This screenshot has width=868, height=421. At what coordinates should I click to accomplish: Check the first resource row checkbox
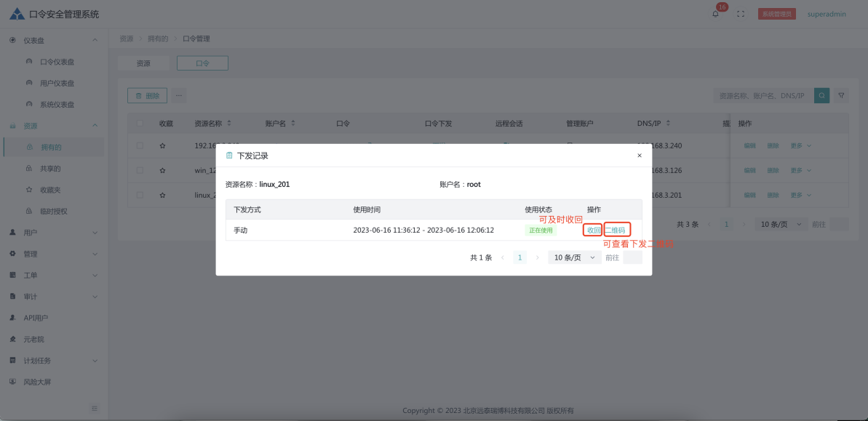tap(140, 145)
